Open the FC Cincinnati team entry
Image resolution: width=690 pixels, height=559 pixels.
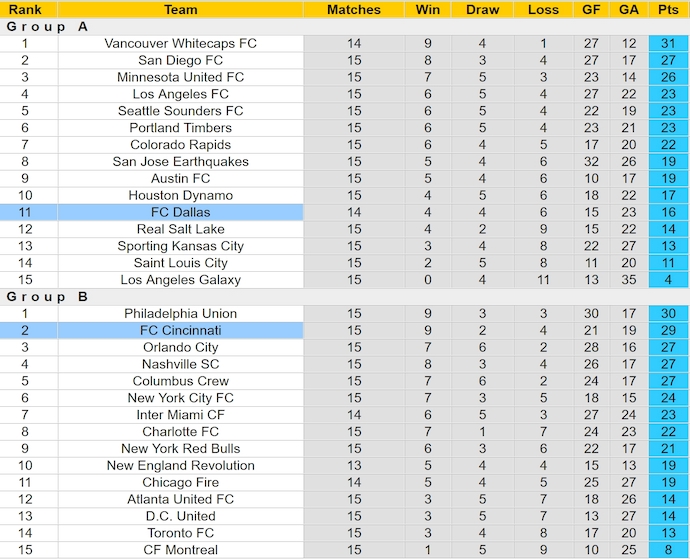point(180,331)
